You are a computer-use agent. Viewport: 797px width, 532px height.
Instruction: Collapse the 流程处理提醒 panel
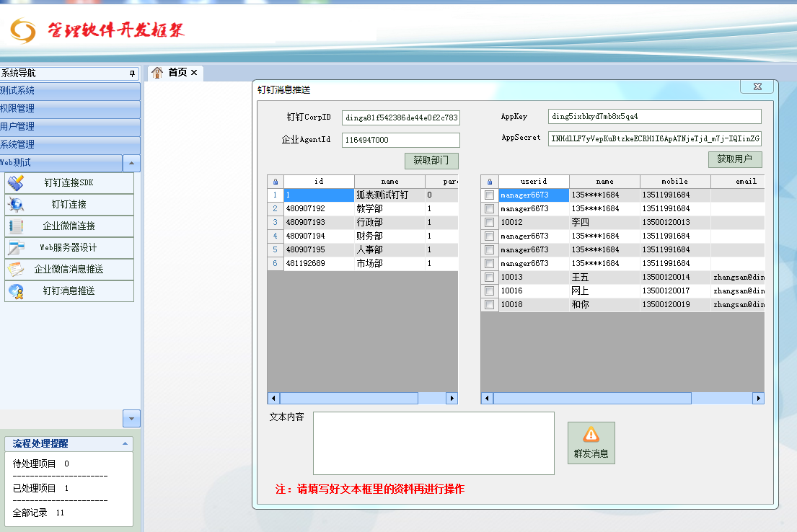pos(125,444)
